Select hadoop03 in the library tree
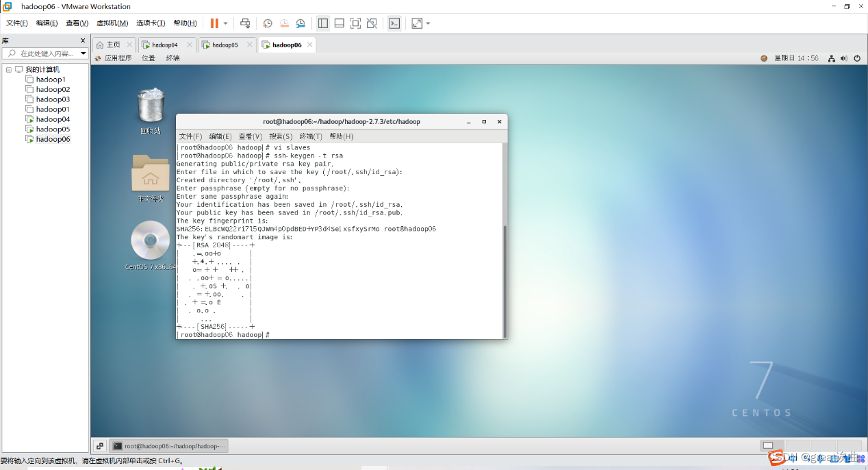The width and height of the screenshot is (868, 470). pos(53,99)
